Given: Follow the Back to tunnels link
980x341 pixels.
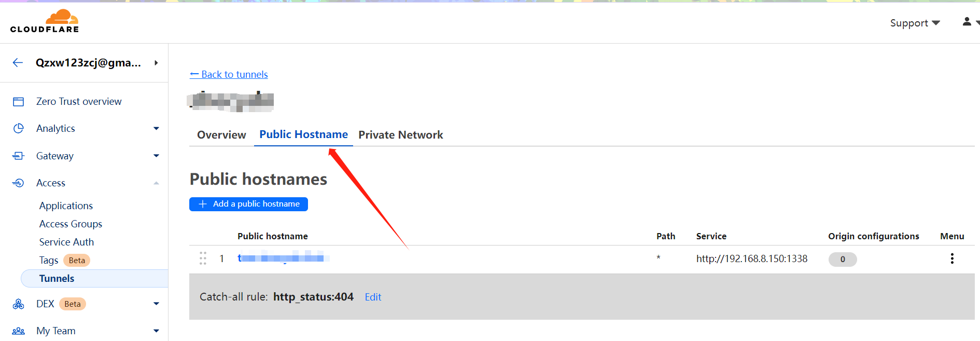Looking at the screenshot, I should pyautogui.click(x=229, y=74).
